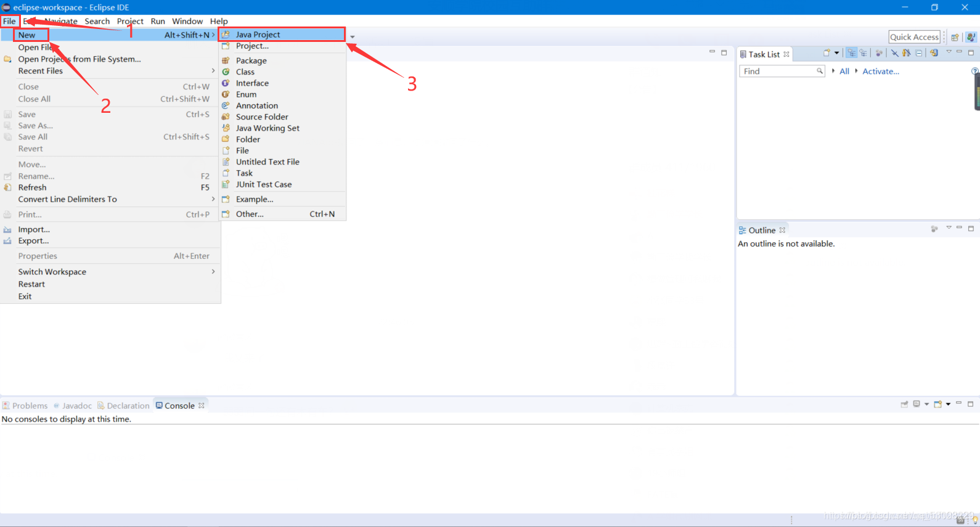Click Display Selected Console icon
The height and width of the screenshot is (527, 980).
(917, 404)
